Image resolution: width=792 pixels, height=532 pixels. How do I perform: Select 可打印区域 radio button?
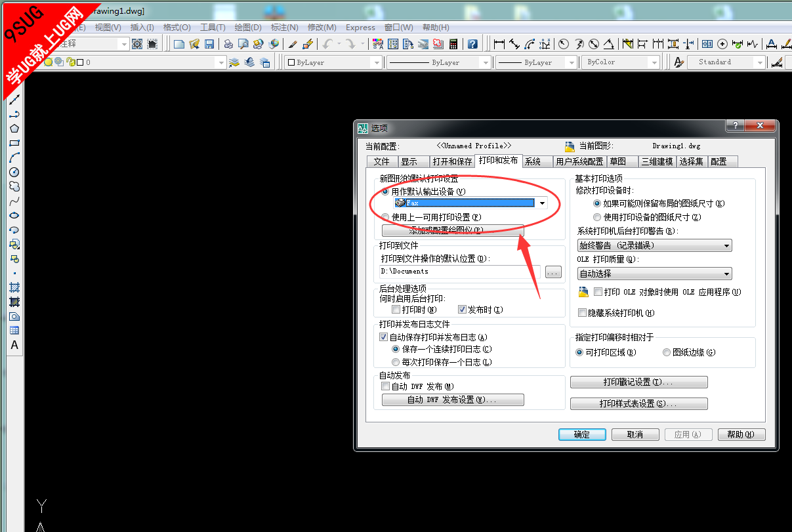579,352
